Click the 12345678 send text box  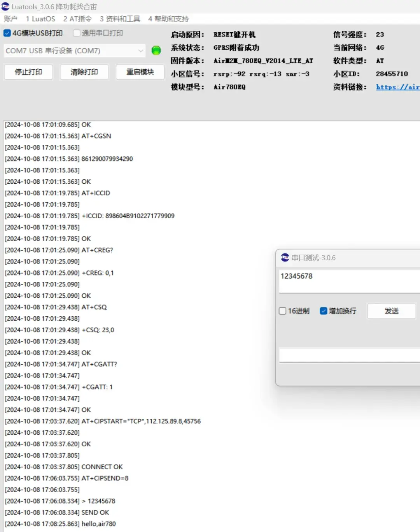tap(349, 281)
